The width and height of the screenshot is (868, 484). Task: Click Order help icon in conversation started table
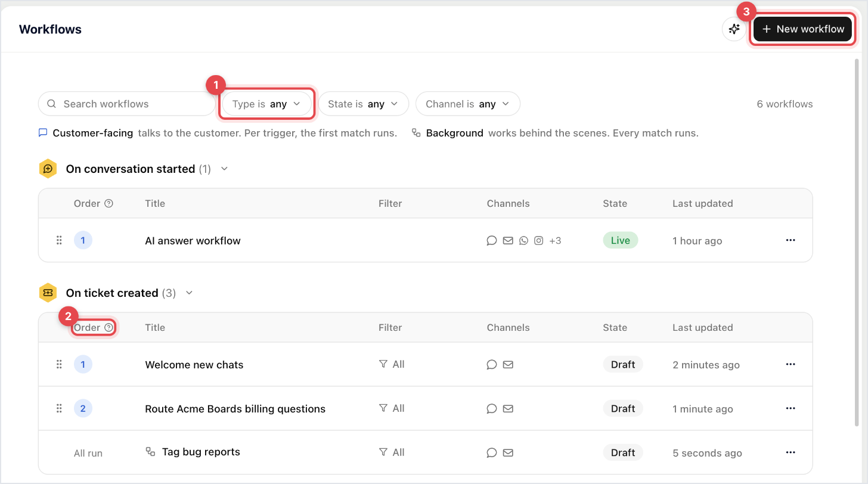[x=108, y=203]
